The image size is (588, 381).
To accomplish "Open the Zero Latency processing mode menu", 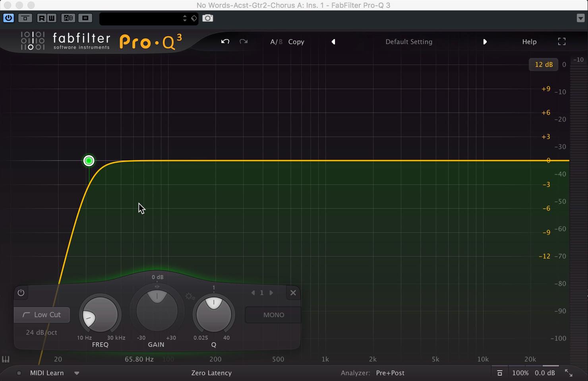I will 211,373.
